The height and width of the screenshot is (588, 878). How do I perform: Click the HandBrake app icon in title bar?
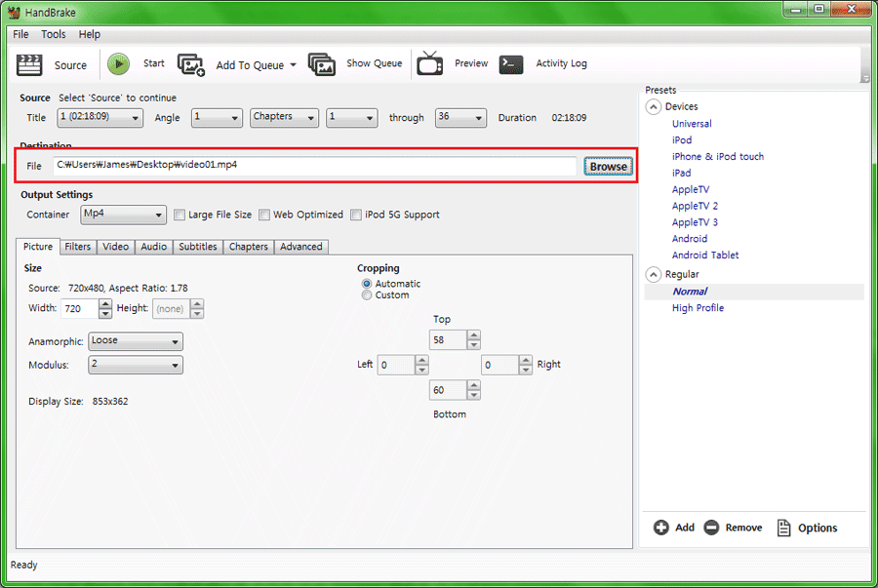[x=14, y=13]
